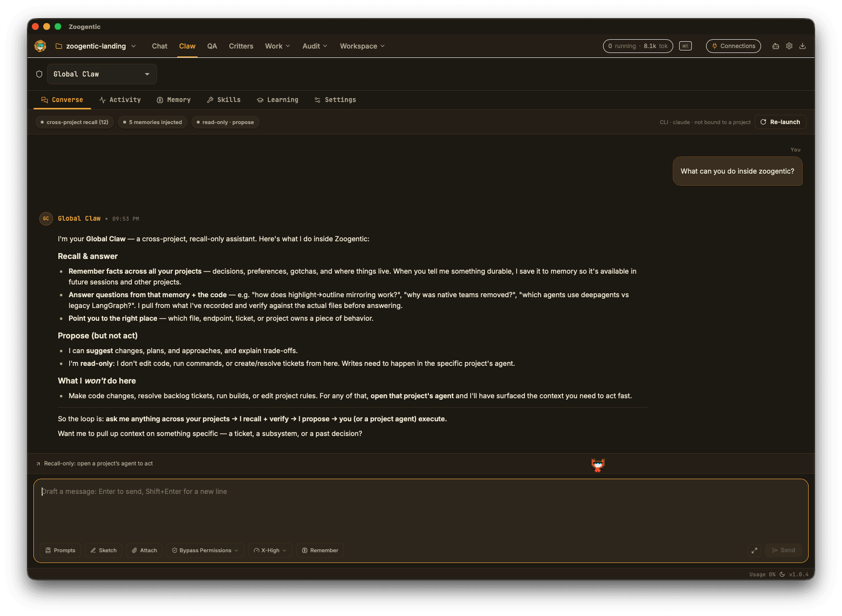Expand the zoogentic-landing project dropdown
The image size is (842, 616).
96,46
